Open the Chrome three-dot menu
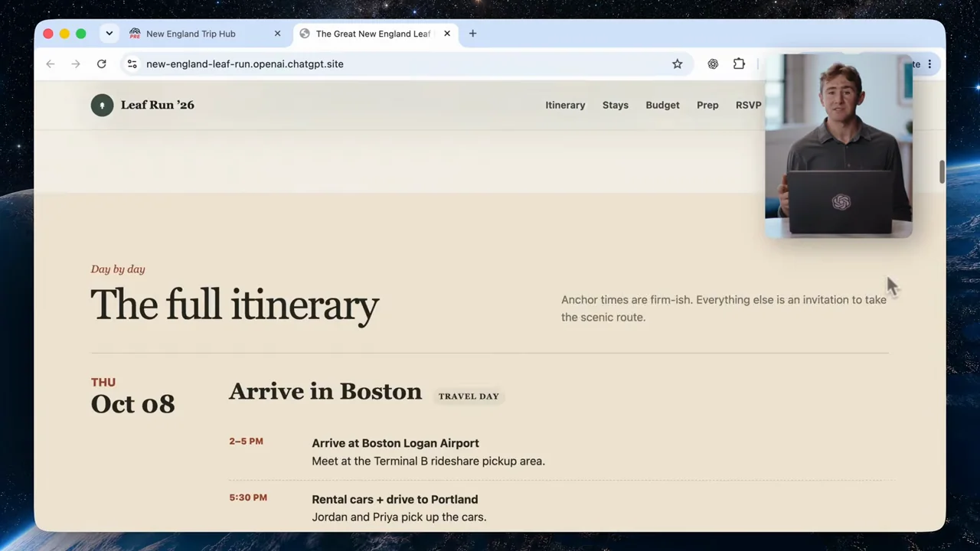980x551 pixels. pyautogui.click(x=929, y=64)
